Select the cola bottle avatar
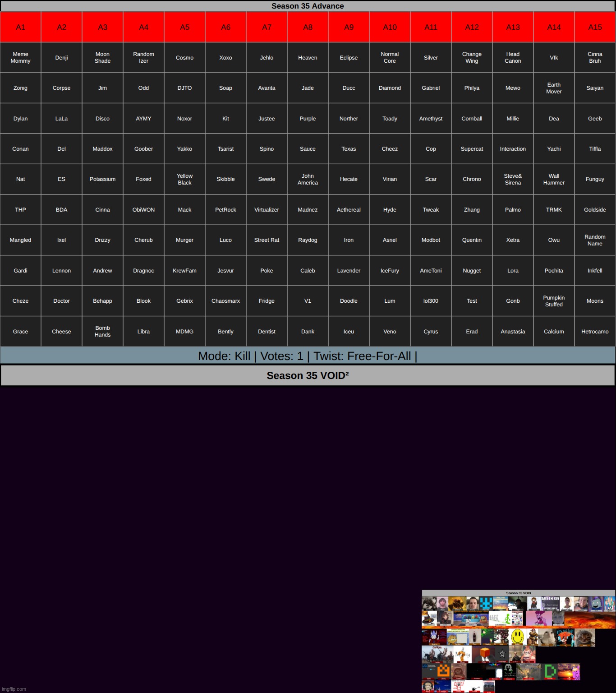The height and width of the screenshot is (693, 616). 474,637
